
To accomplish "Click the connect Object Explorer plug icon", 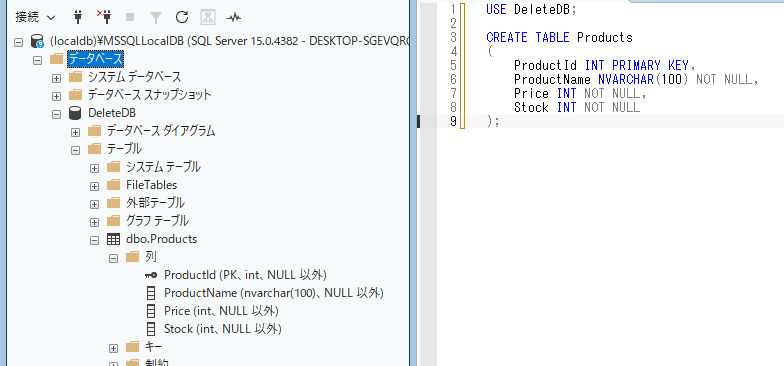I will point(78,18).
